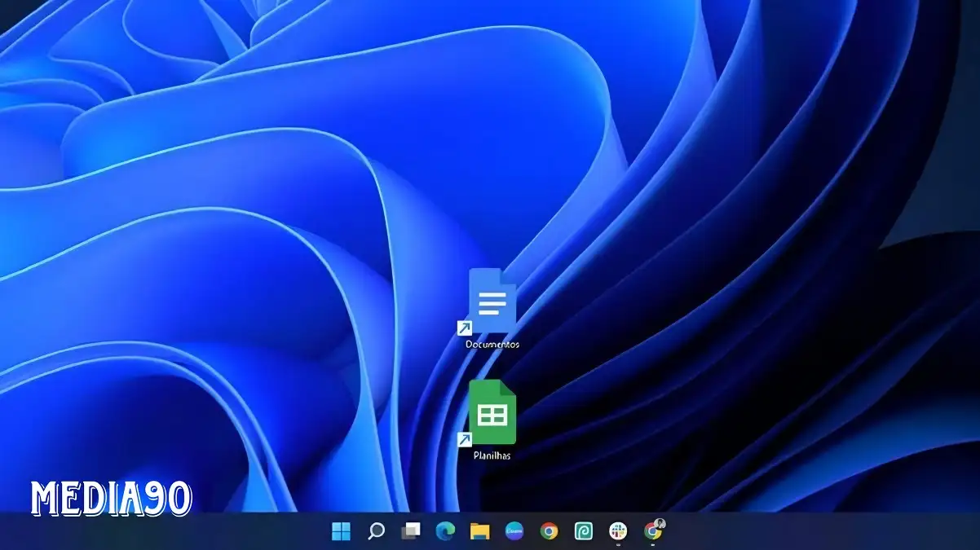Select the Planilhas Google Sheets shortcut icon
This screenshot has width=980, height=550.
492,412
